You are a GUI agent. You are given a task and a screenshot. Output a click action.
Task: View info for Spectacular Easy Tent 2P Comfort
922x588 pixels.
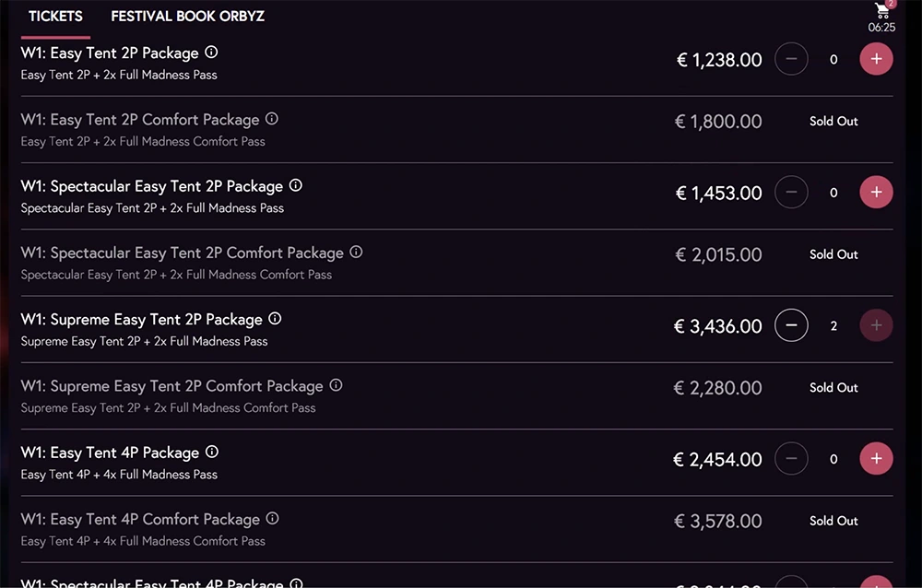coord(357,252)
